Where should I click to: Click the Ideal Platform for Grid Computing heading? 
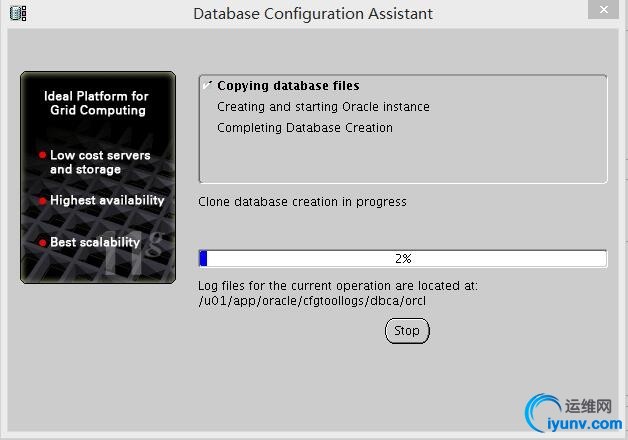point(97,103)
